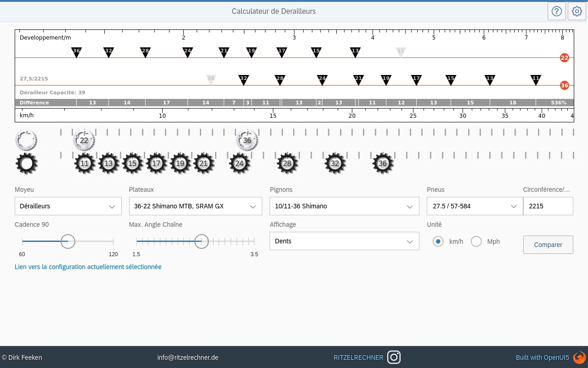588x368 pixels.
Task: Click the Circonférence input field
Action: pyautogui.click(x=548, y=206)
